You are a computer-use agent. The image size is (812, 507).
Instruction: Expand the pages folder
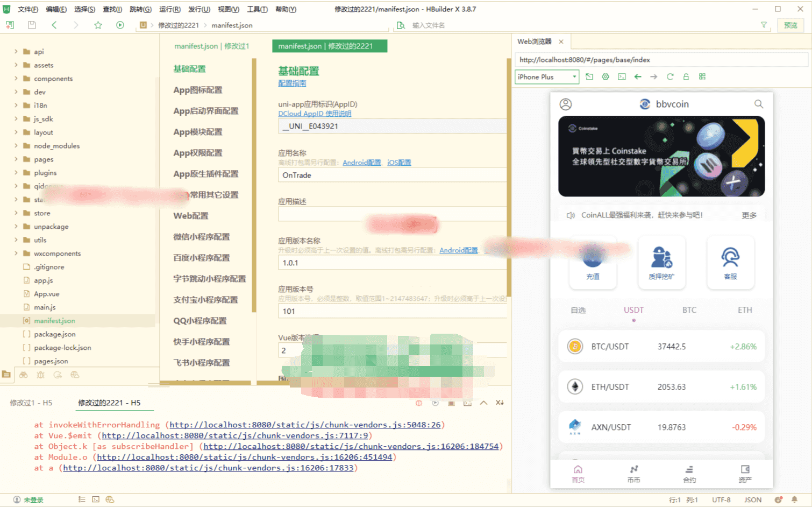tap(16, 159)
